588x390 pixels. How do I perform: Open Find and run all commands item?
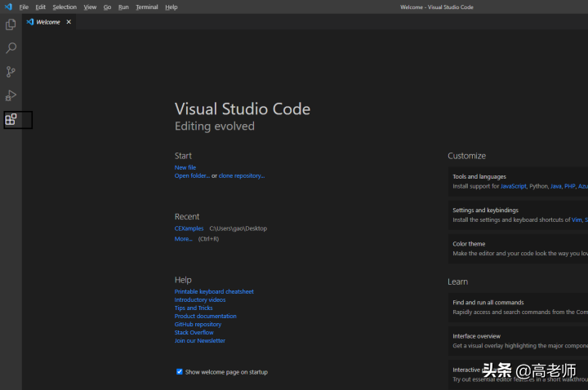[x=519, y=308]
